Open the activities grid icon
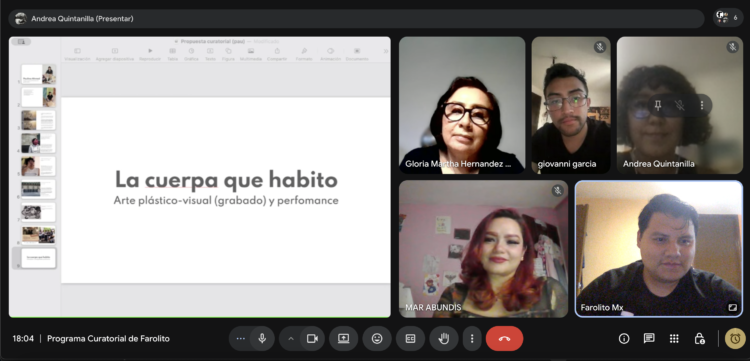The width and height of the screenshot is (750, 361). [674, 339]
